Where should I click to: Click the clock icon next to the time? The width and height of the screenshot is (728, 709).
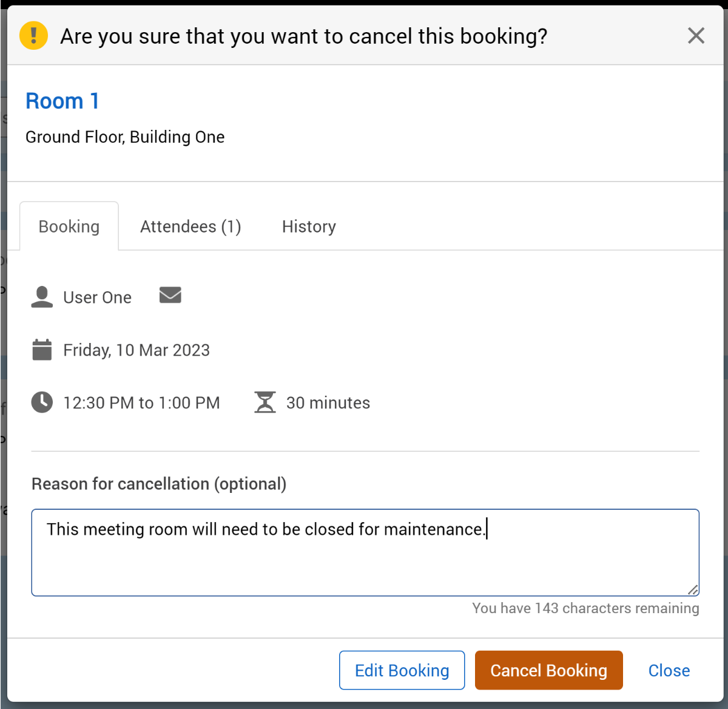[x=42, y=402]
